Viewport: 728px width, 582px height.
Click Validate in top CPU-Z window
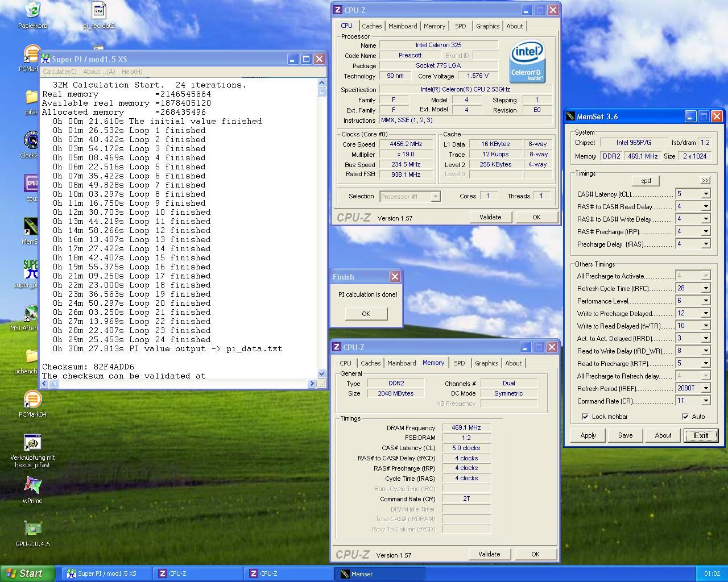[490, 217]
